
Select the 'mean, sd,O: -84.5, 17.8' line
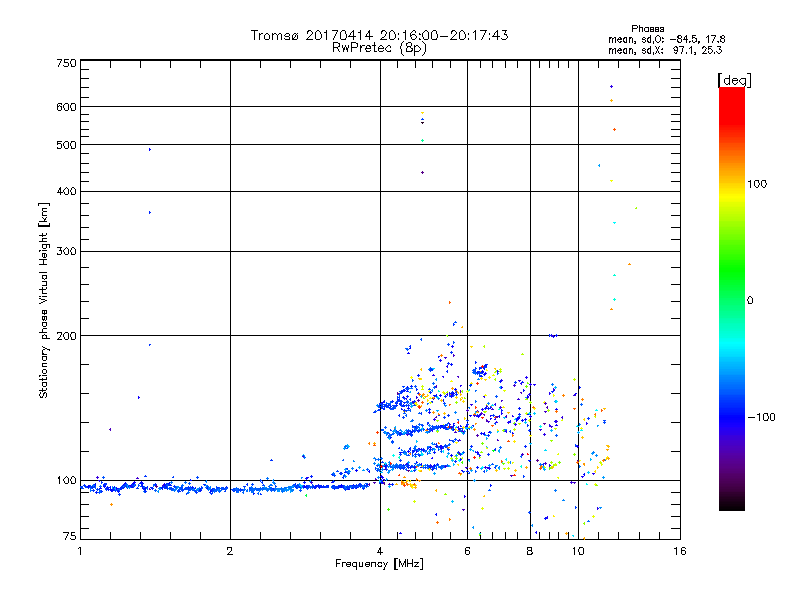(666, 39)
